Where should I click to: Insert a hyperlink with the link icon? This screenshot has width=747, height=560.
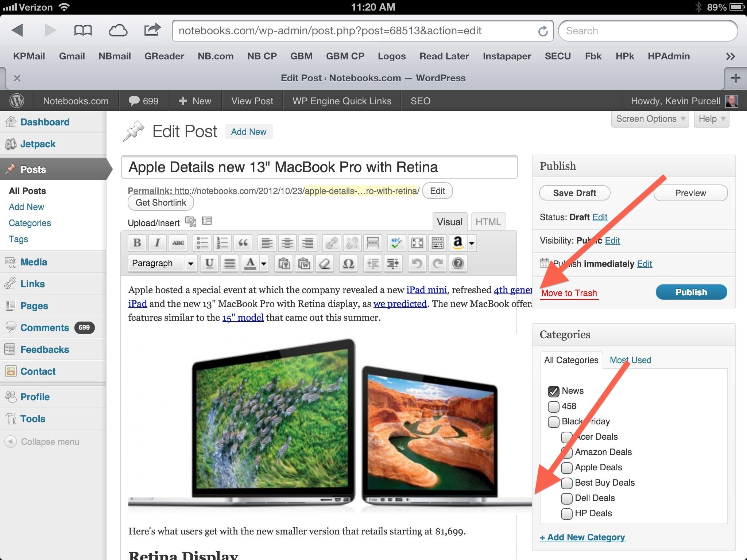click(x=332, y=243)
